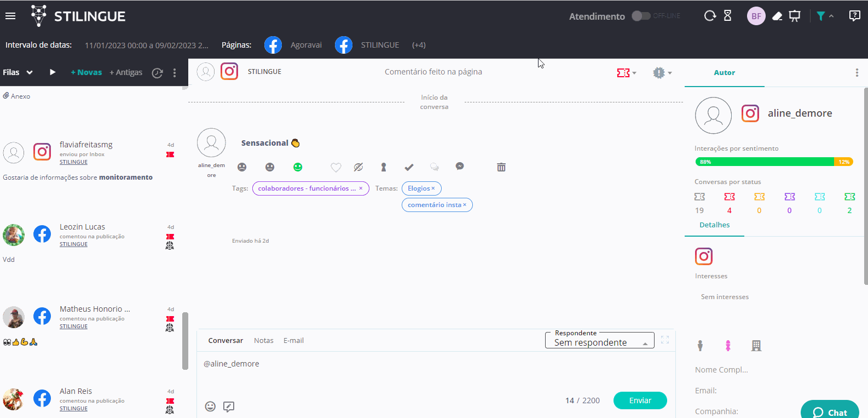
Task: Mark comment as done with checkmark
Action: tap(409, 167)
